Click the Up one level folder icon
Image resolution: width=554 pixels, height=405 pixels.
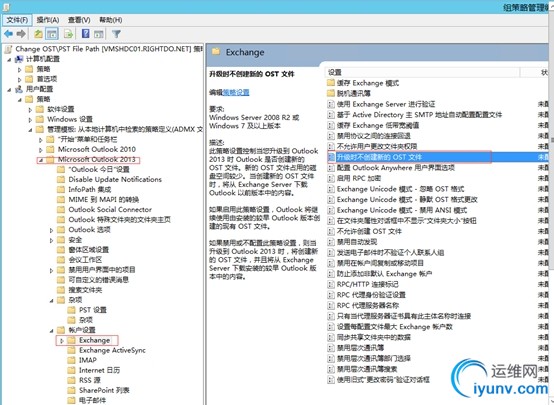38,34
